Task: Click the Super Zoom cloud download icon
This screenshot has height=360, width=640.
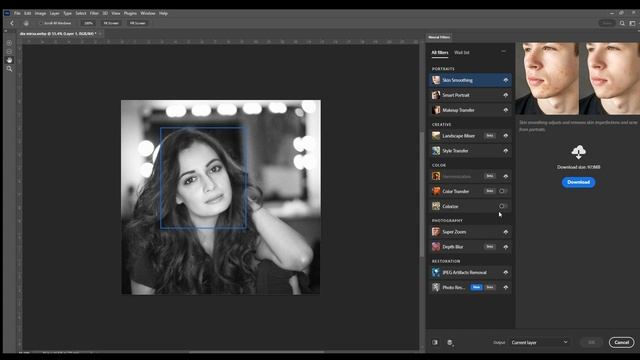Action: tap(506, 232)
